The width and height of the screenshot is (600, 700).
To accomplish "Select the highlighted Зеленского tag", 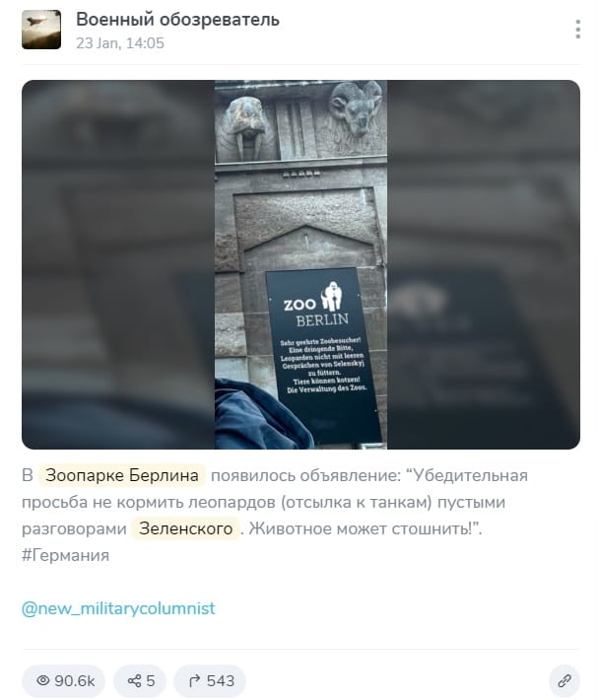I will pos(185,528).
